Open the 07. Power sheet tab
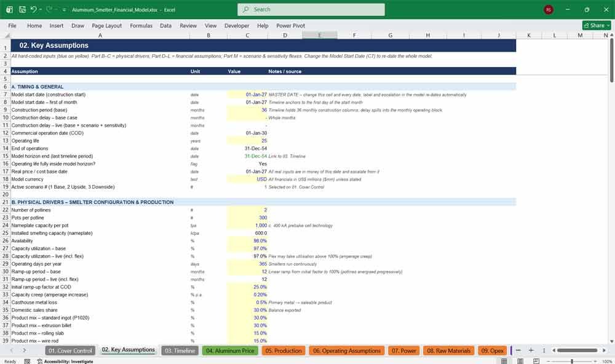The width and height of the screenshot is (615, 364). tap(403, 350)
